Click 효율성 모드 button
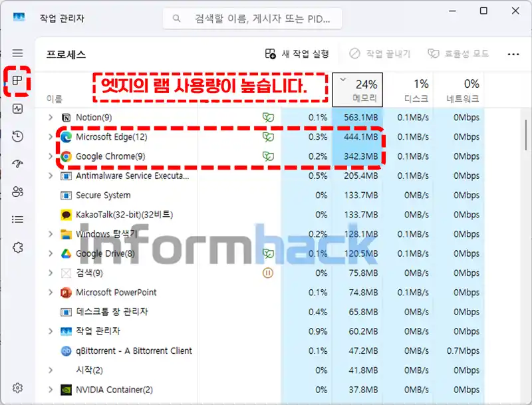Screen dimensions: 532x405 (x=458, y=54)
